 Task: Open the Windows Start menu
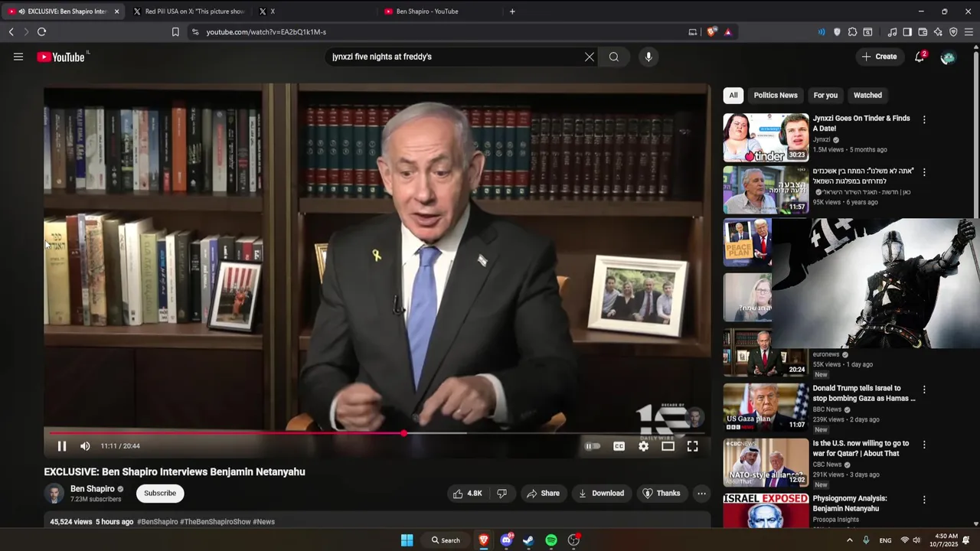pyautogui.click(x=407, y=540)
